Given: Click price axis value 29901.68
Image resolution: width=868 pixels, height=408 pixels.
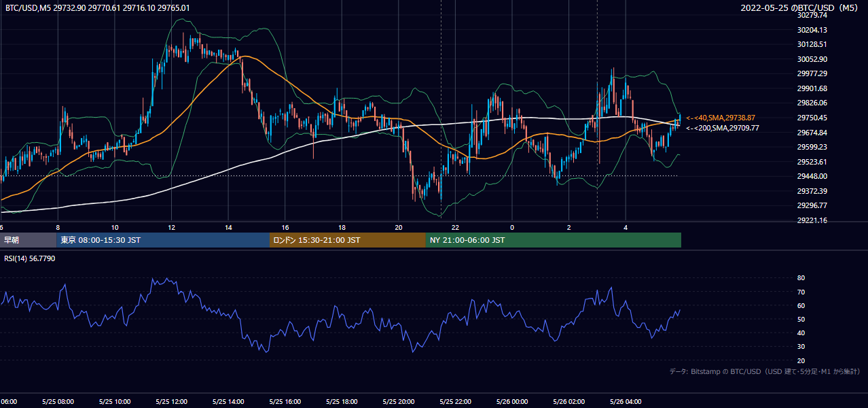Looking at the screenshot, I should 812,88.
